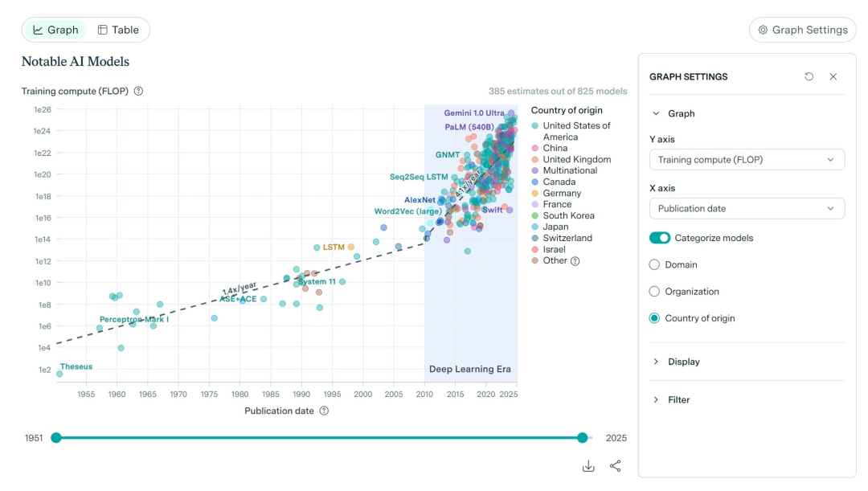Click the Publication date help icon
The width and height of the screenshot is (868, 491).
click(x=324, y=411)
